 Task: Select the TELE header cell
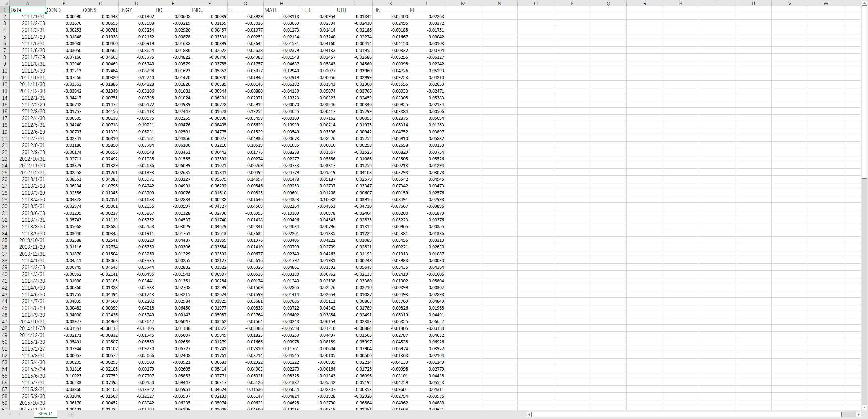point(318,10)
